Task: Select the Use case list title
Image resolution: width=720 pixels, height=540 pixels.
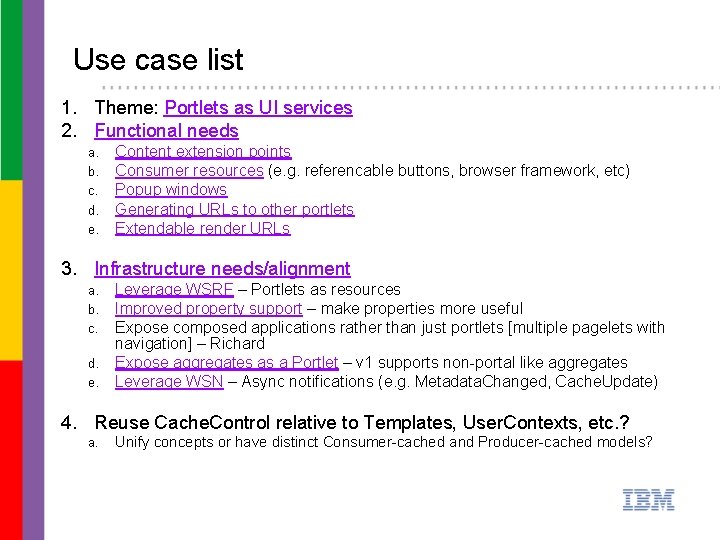Action: click(158, 60)
